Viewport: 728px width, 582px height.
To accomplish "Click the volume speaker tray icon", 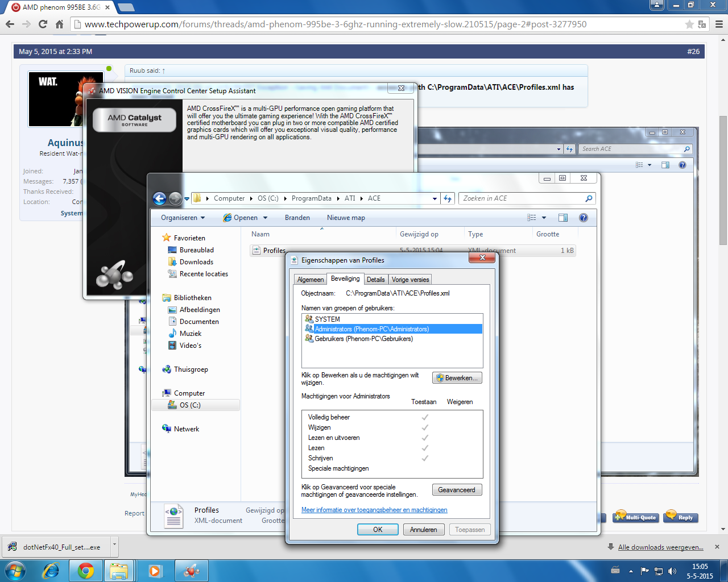I will pyautogui.click(x=673, y=571).
